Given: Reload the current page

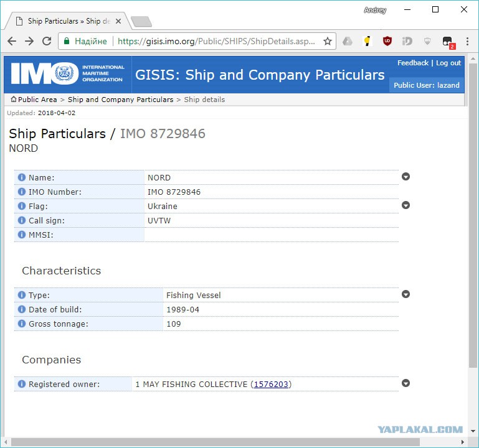Looking at the screenshot, I should click(47, 41).
